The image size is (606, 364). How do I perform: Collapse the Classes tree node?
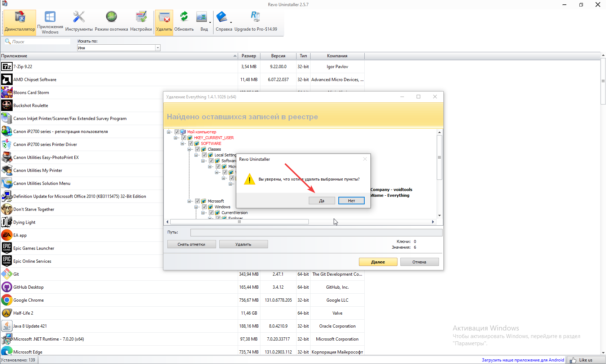(x=189, y=149)
